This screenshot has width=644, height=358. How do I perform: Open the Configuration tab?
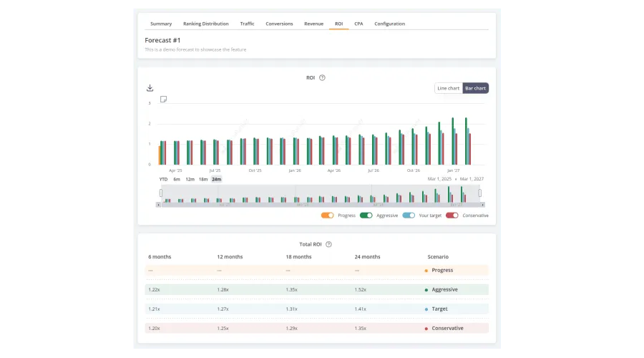(389, 24)
